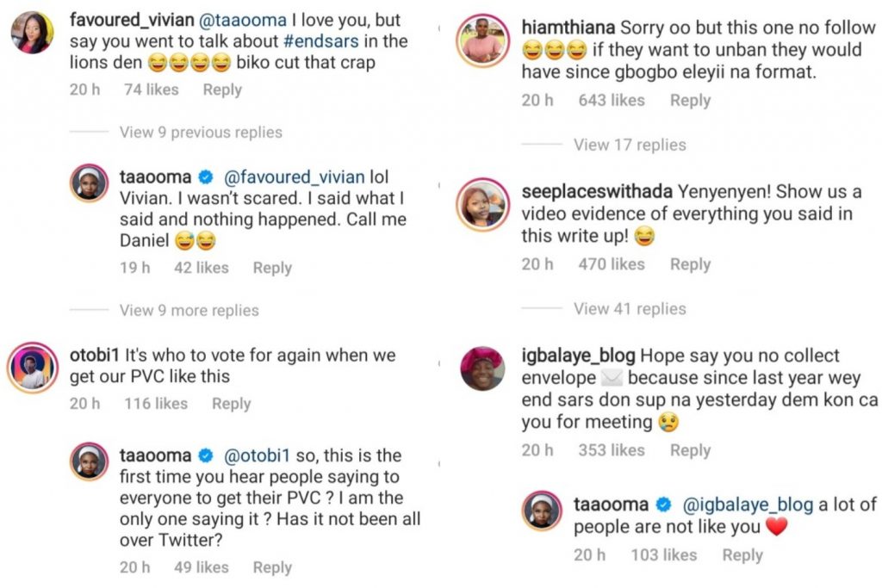Reply to favoured_vivian's comment
The height and width of the screenshot is (588, 882).
click(222, 90)
